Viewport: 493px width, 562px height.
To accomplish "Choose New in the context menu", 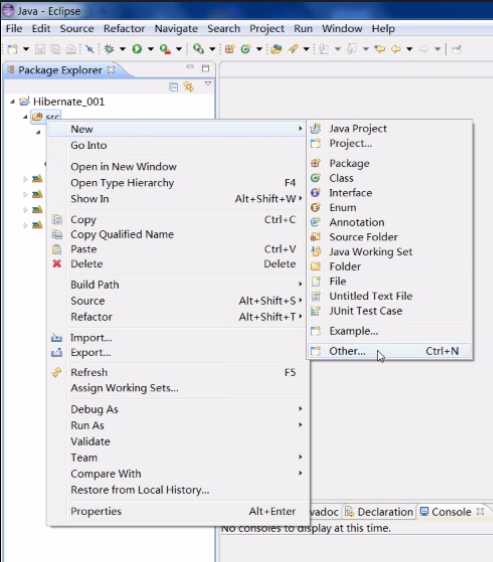I will [x=177, y=129].
